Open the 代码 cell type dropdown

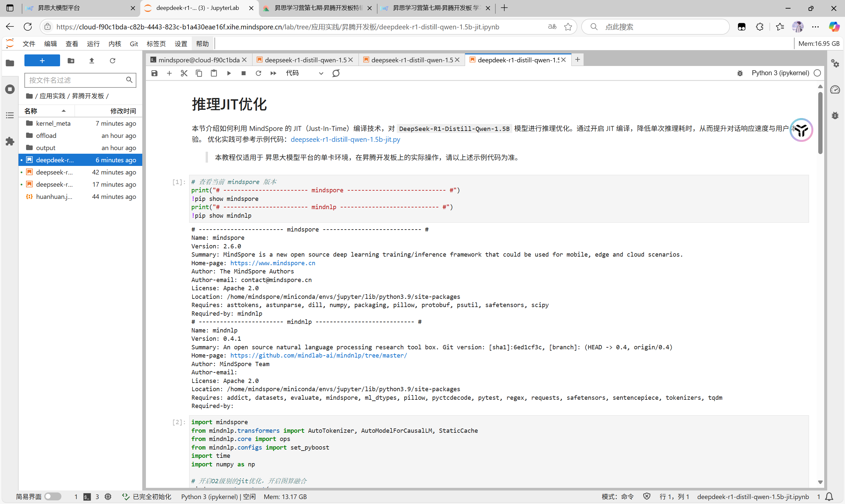(304, 73)
